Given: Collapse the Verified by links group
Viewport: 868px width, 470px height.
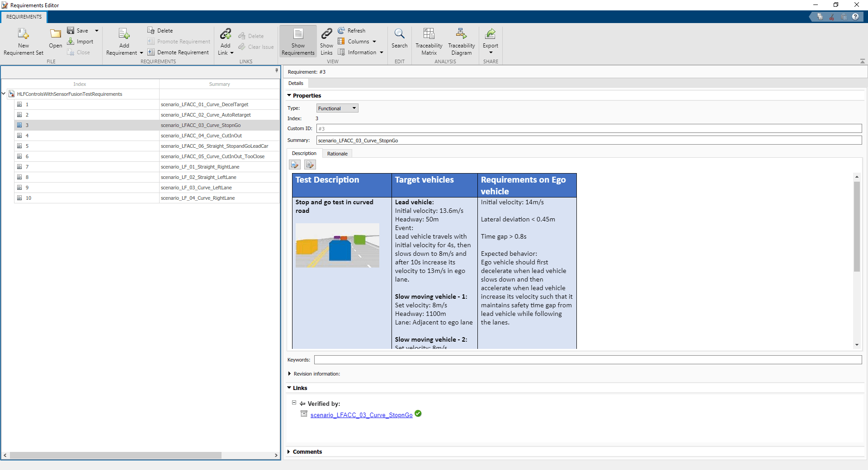Looking at the screenshot, I should pyautogui.click(x=294, y=403).
